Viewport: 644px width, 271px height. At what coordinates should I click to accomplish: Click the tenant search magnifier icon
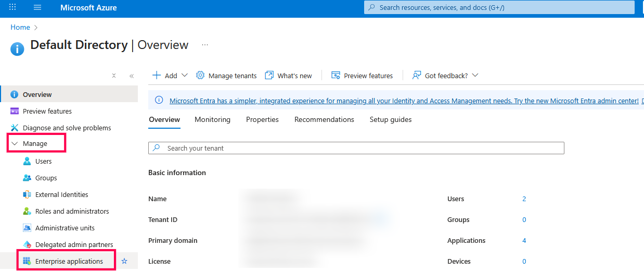point(157,148)
